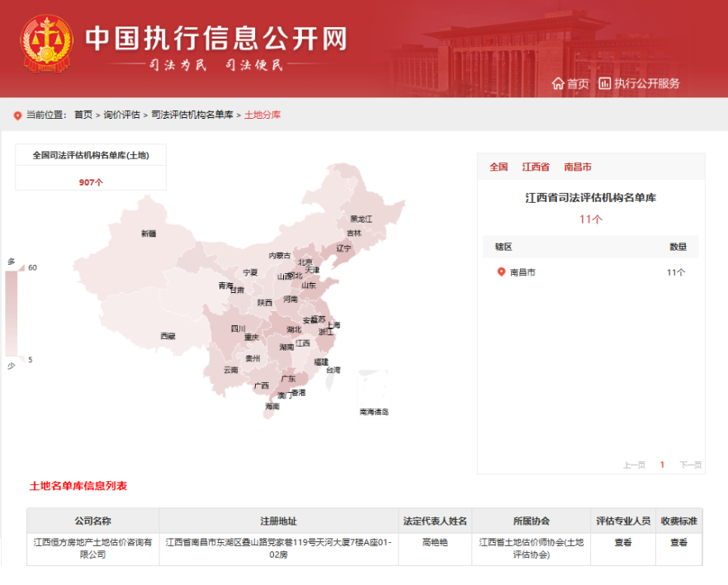Click the map density legend bar

pyautogui.click(x=11, y=313)
